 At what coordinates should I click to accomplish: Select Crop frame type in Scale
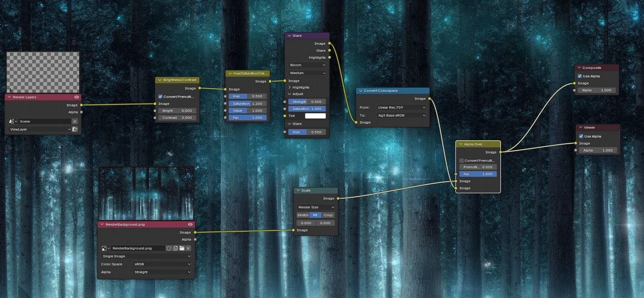point(329,215)
